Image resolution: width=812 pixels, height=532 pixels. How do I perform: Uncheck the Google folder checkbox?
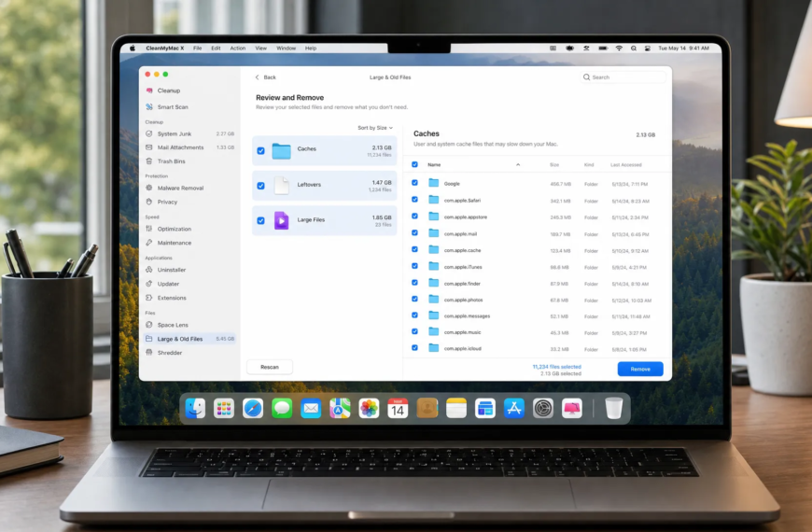[414, 183]
